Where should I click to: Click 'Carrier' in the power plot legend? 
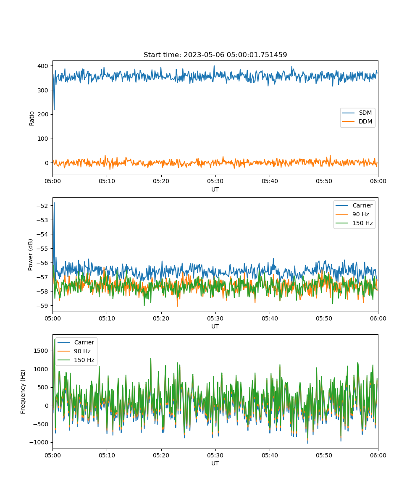tap(354, 205)
